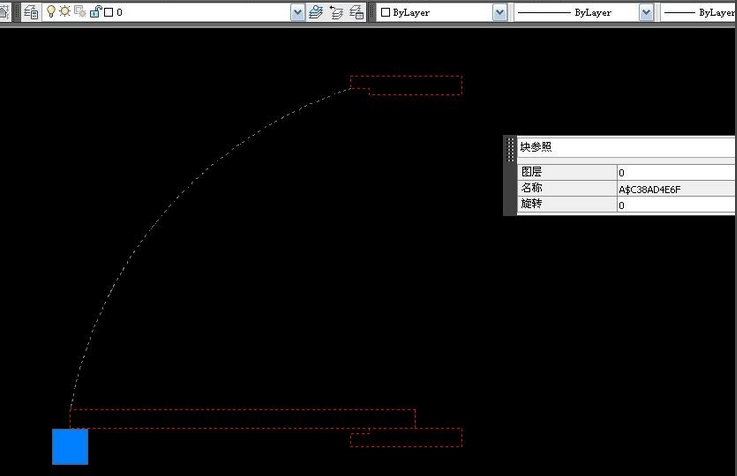Open the Layer States Manager icon
The image size is (737, 476).
coord(356,12)
